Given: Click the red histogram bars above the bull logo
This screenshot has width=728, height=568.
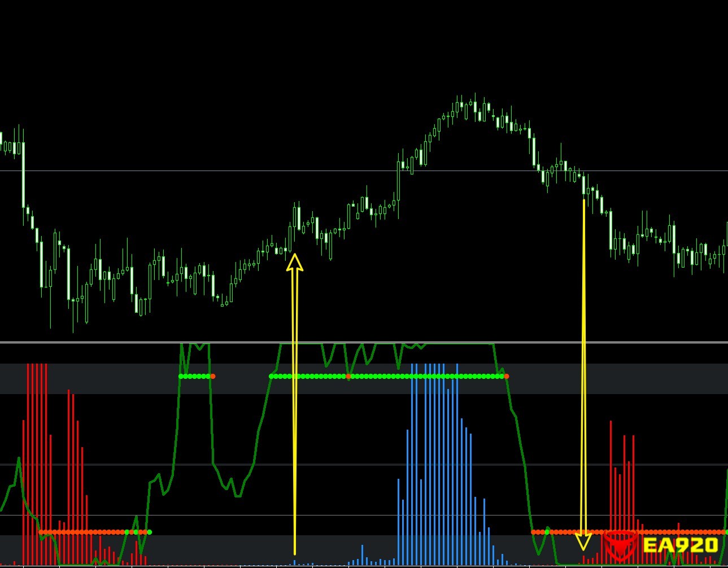Looking at the screenshot, I should tap(623, 480).
